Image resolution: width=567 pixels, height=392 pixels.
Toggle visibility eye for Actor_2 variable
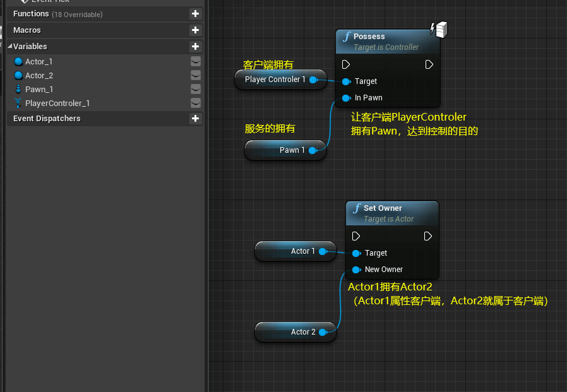(x=195, y=75)
